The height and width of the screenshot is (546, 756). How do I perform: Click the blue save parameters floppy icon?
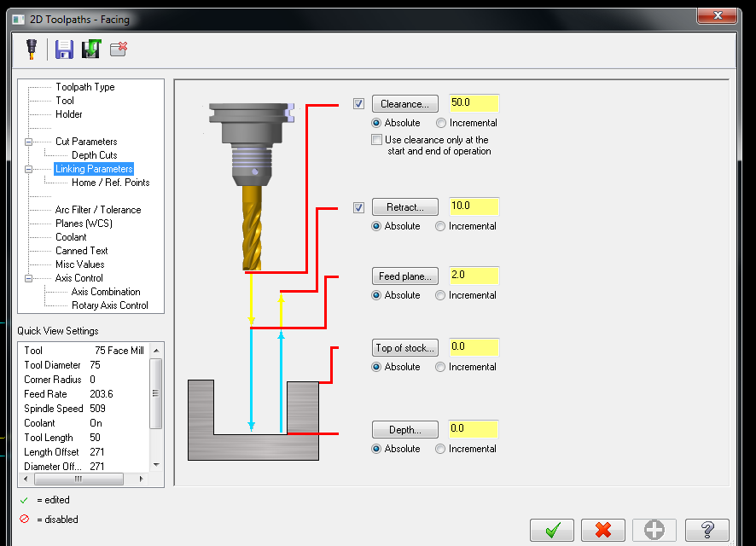pyautogui.click(x=64, y=49)
